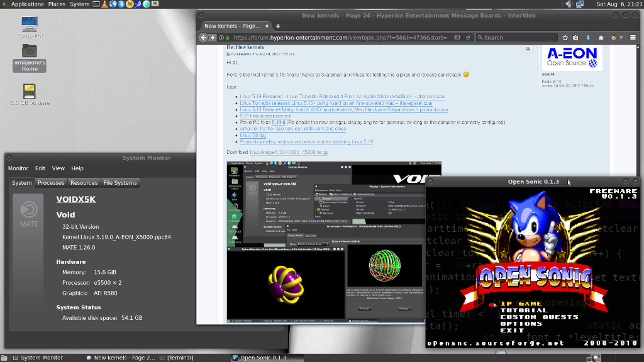Viewport: 644px width, 362px height.
Task: Open the network connection tray icon
Action: click(579, 4)
